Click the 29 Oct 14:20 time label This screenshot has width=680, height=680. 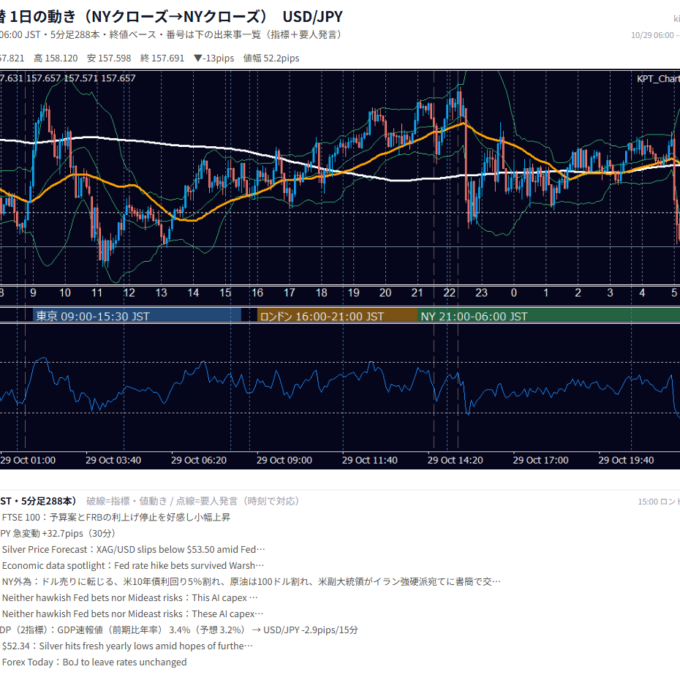click(x=455, y=460)
